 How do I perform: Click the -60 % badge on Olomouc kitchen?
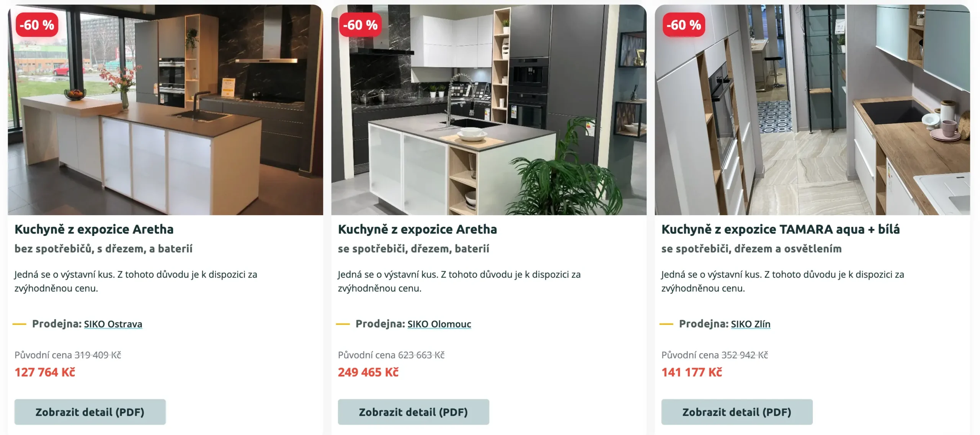[360, 25]
